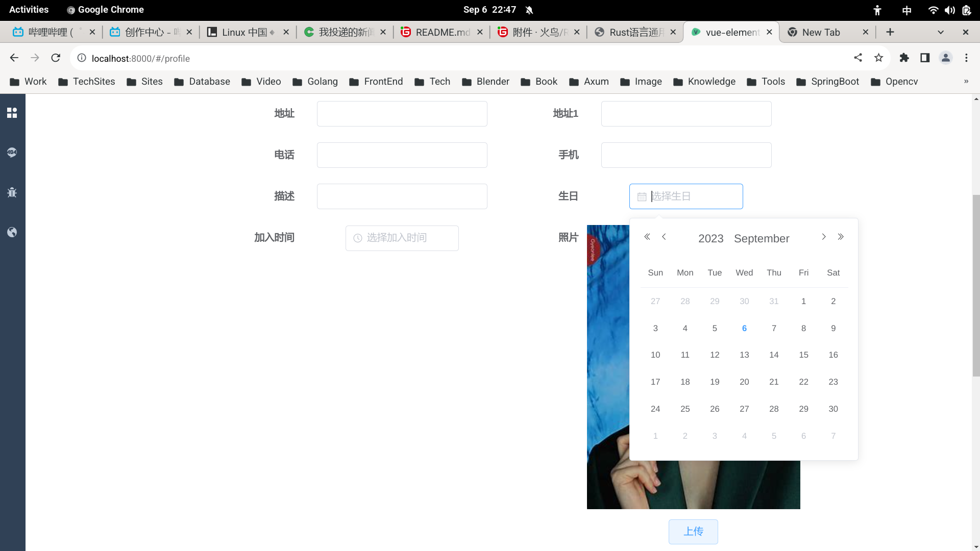Click the September month label to expand
Viewport: 980px width, 551px height.
point(761,237)
